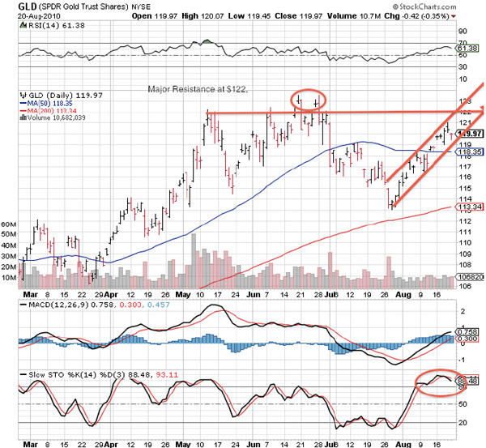Click the black 119.97 last-price axis tag

(x=470, y=134)
